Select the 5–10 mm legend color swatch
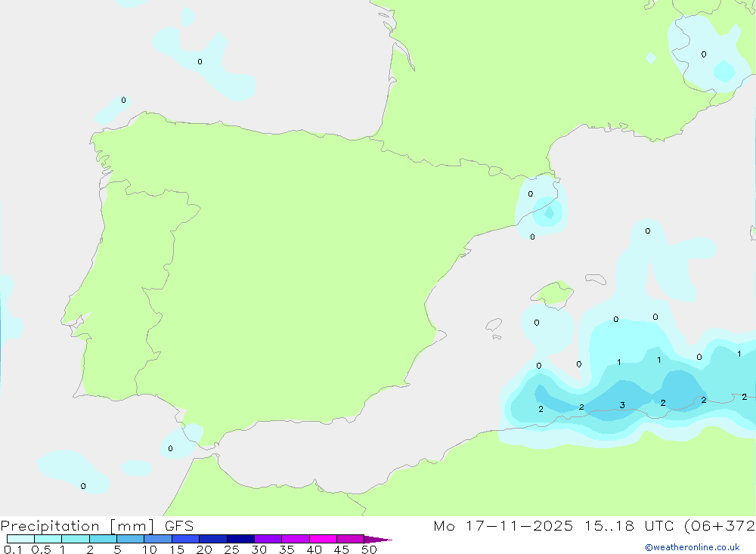Image resolution: width=756 pixels, height=554 pixels. point(130,539)
